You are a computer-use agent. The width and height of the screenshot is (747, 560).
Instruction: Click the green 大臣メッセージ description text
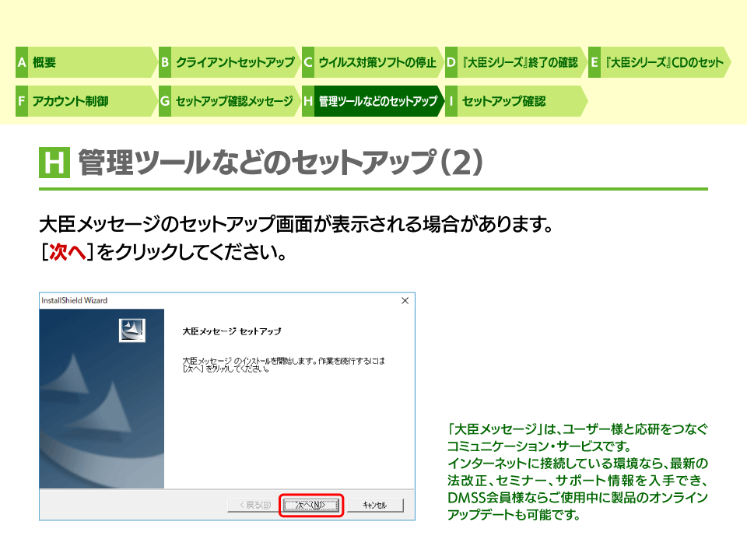577,472
